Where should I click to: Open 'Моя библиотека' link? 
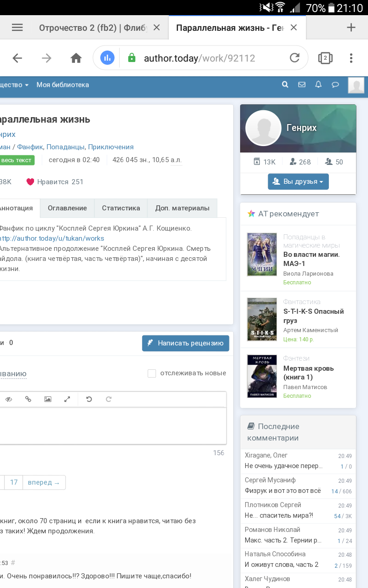point(63,85)
